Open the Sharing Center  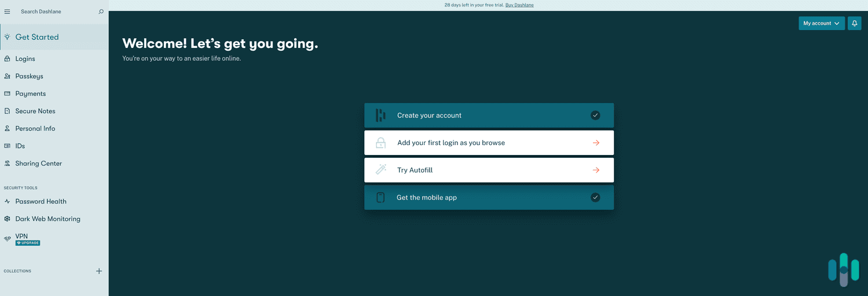click(x=38, y=164)
